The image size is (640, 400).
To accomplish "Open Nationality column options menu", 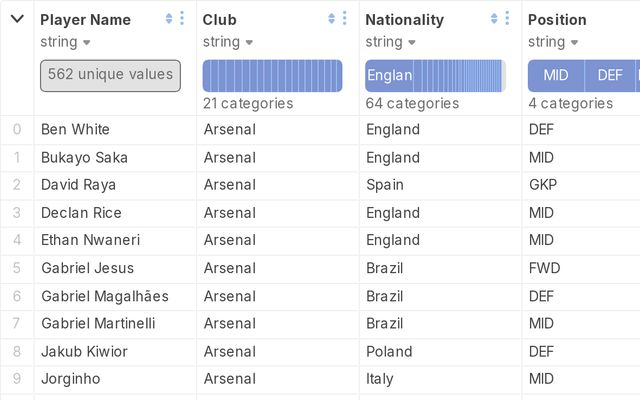I will [x=507, y=19].
